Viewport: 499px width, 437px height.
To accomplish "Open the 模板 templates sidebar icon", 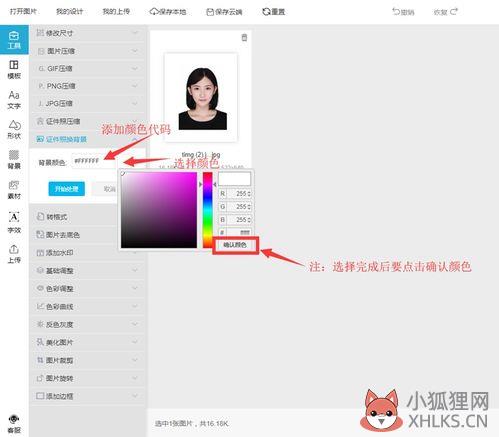I will click(14, 69).
